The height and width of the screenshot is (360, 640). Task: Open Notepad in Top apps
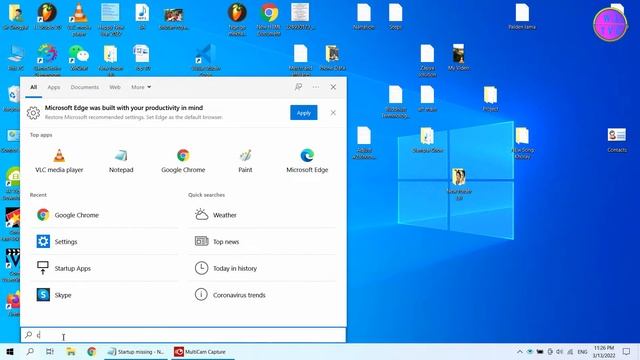121,160
